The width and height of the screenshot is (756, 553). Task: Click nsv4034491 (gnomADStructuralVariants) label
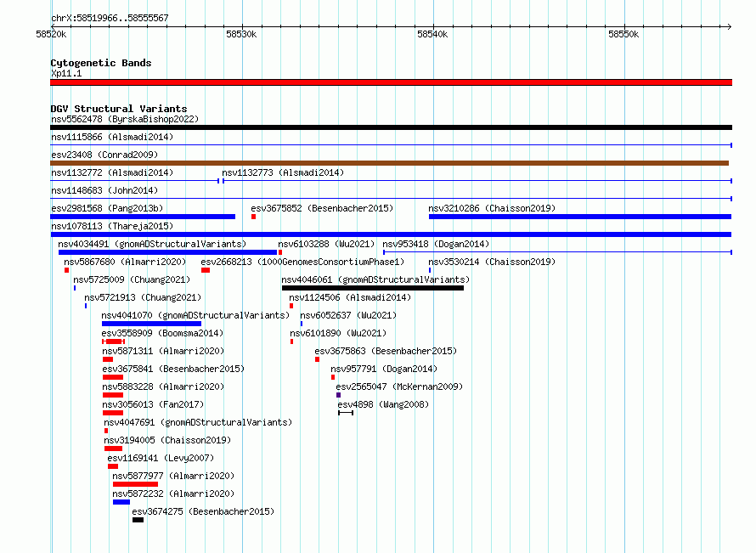[152, 244]
